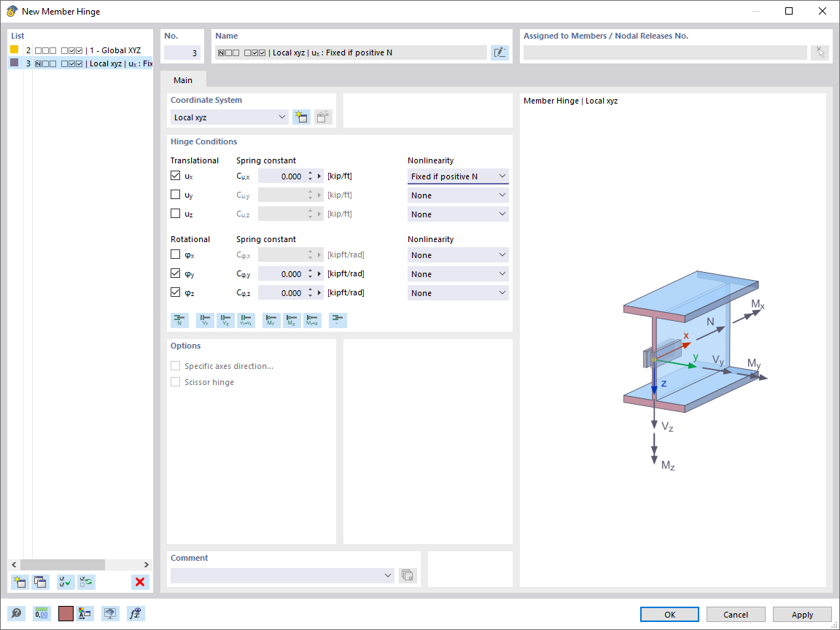Uncheck the ux translational hinge condition
Image resolution: width=840 pixels, height=630 pixels.
tap(175, 175)
